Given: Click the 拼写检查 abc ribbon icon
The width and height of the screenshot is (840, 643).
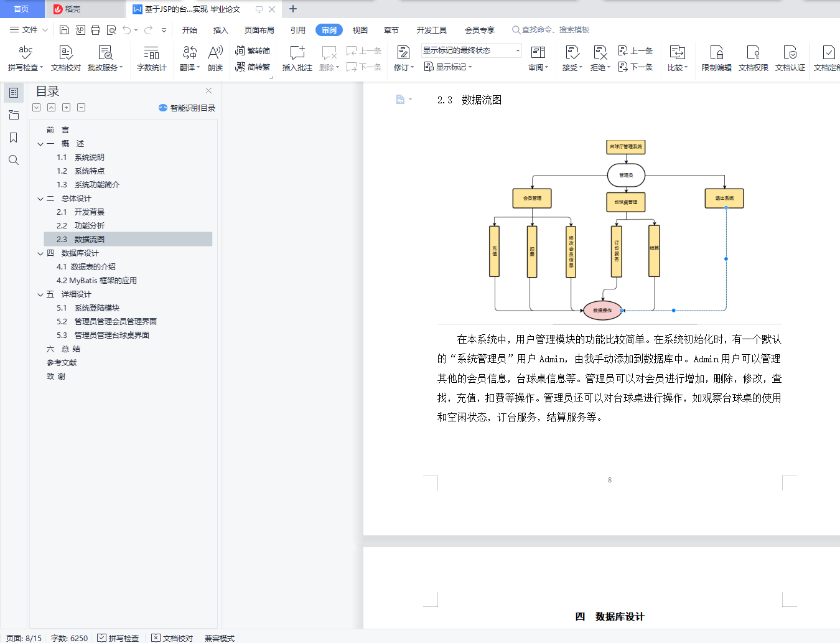Looking at the screenshot, I should pyautogui.click(x=26, y=52).
